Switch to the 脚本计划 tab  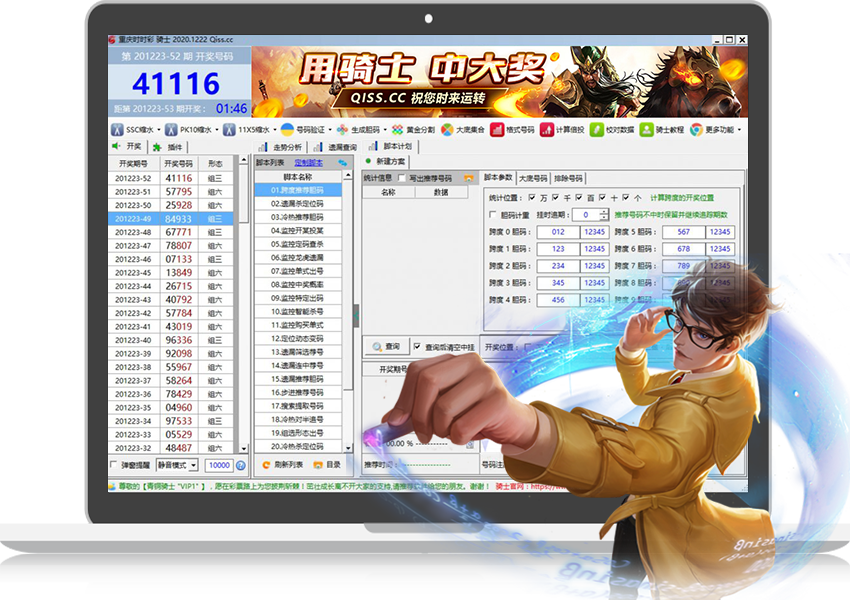391,146
